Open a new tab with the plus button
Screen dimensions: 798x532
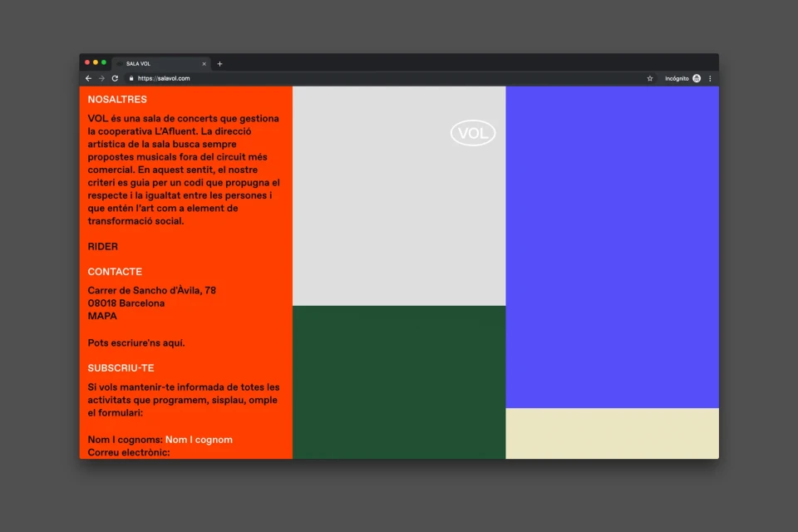point(219,63)
